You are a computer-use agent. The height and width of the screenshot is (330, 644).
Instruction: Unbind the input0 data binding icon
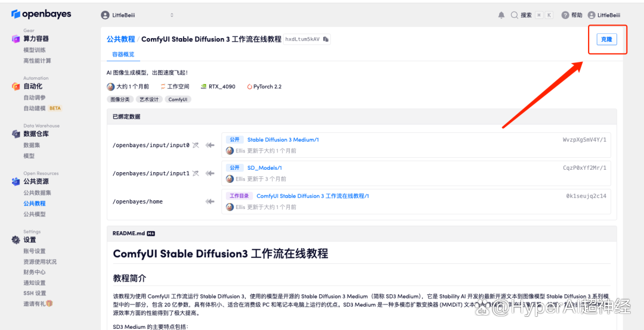[x=196, y=145]
